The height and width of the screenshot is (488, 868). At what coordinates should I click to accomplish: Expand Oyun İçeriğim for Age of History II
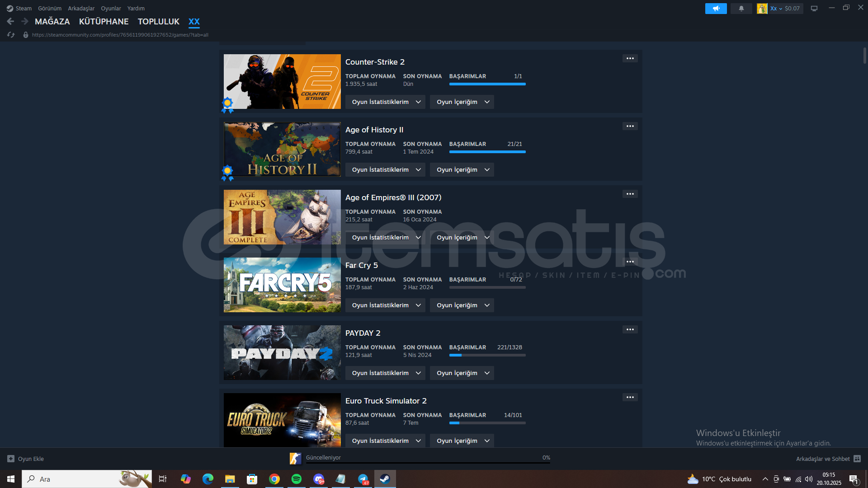tap(462, 170)
